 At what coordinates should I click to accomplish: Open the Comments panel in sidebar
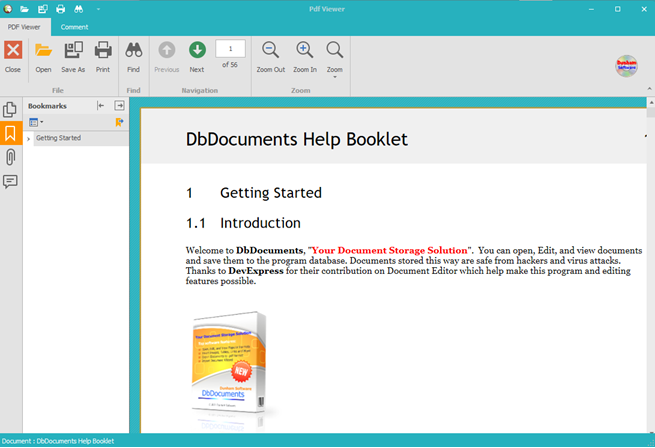pyautogui.click(x=10, y=181)
